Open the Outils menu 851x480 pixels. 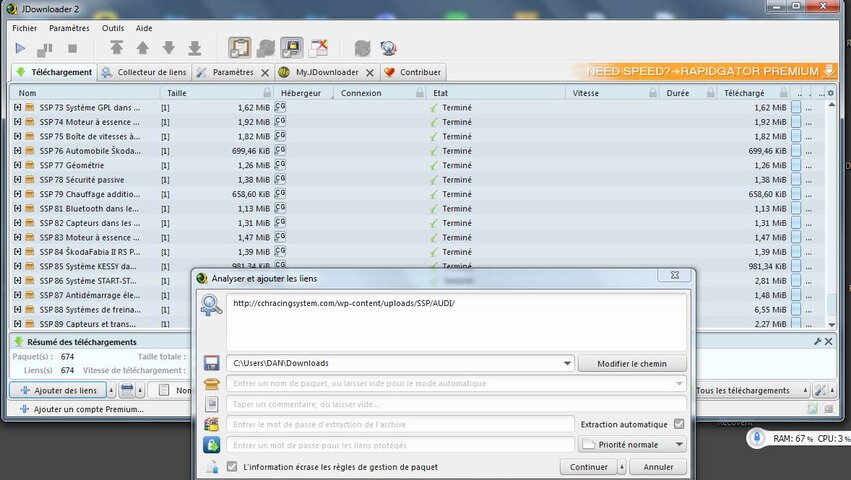coord(113,28)
